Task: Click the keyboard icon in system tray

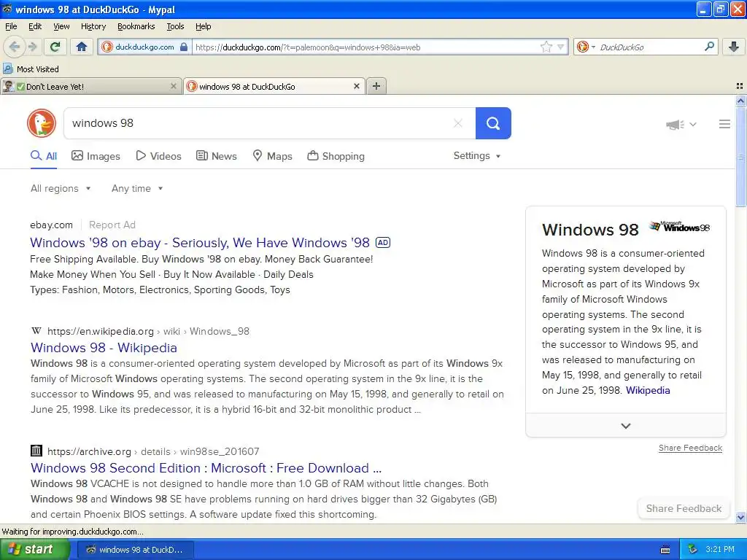Action: click(x=665, y=550)
